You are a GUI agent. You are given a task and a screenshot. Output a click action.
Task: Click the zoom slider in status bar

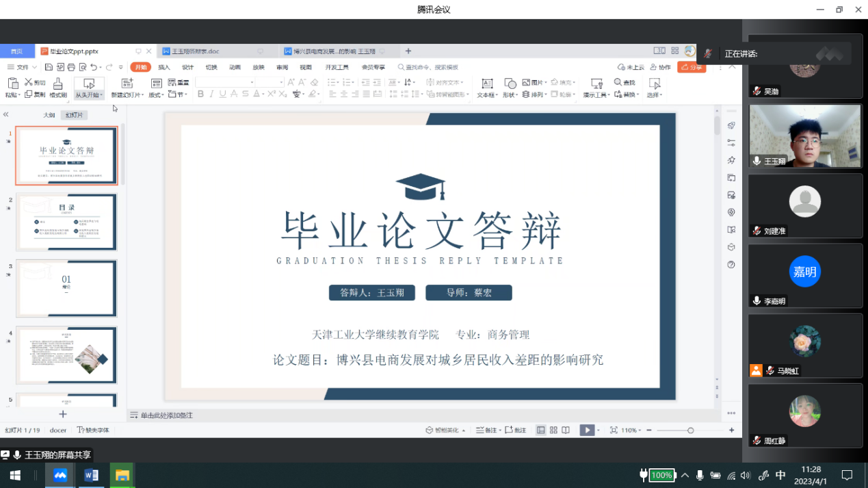coord(690,430)
